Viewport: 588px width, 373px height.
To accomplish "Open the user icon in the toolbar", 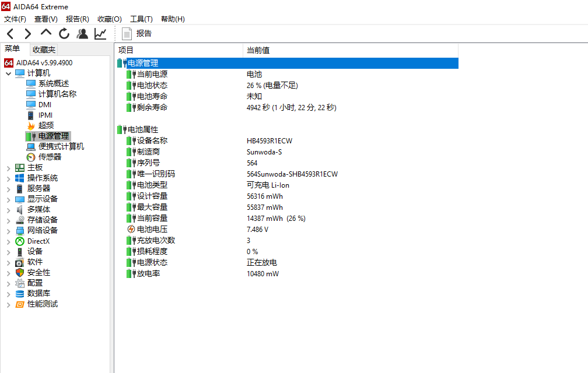I will point(82,34).
